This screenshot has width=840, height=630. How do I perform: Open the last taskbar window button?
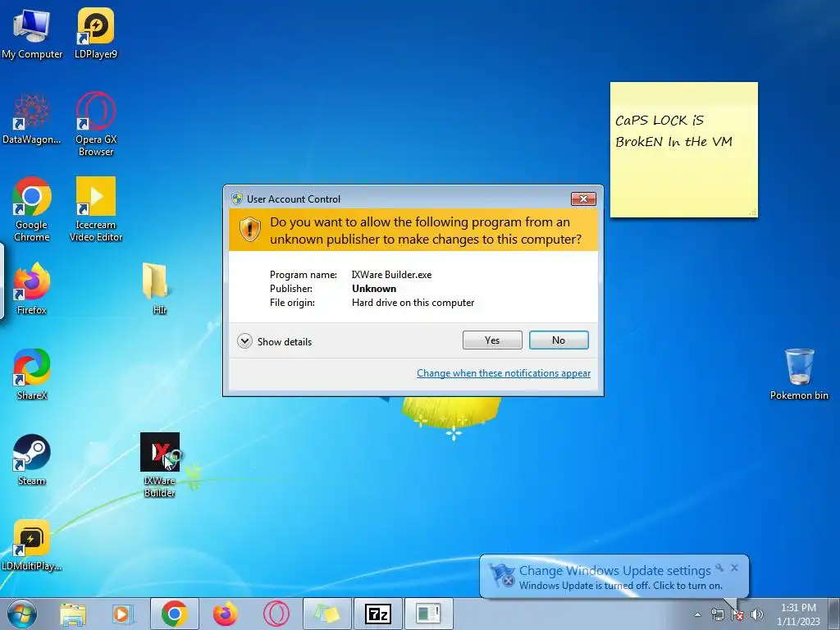click(x=428, y=614)
